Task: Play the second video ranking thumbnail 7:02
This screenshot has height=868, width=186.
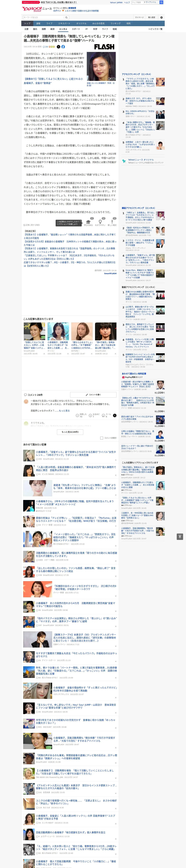Action: click(160, 310)
